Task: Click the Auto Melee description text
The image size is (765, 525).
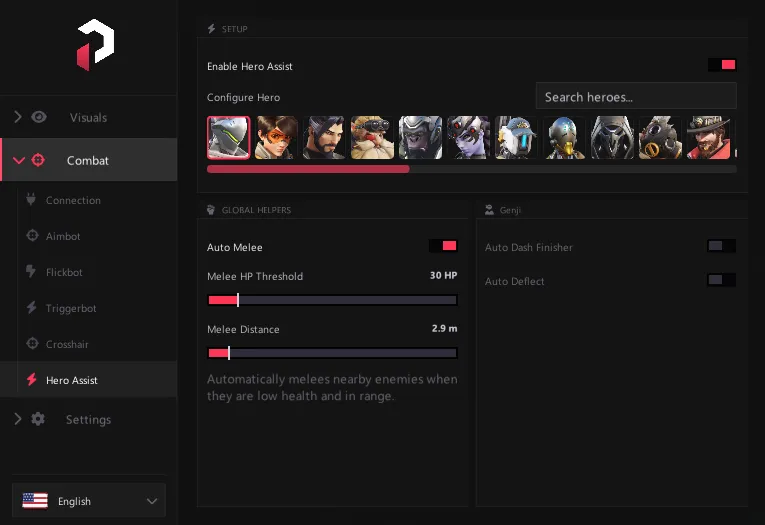Action: tap(332, 387)
